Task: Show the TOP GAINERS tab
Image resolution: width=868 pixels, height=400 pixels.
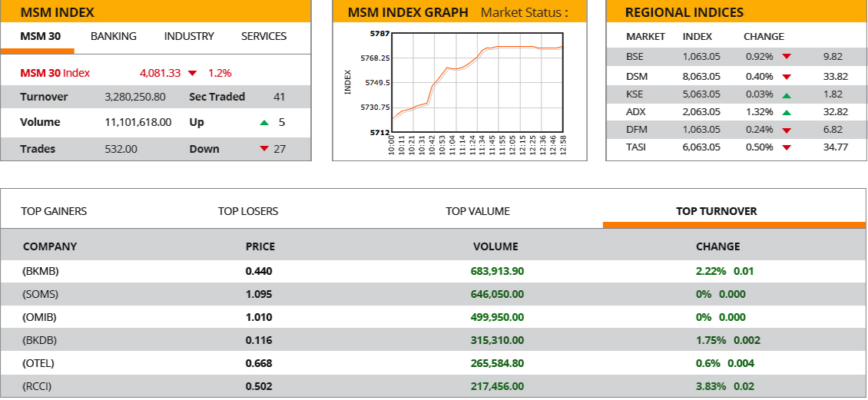Action: tap(54, 211)
